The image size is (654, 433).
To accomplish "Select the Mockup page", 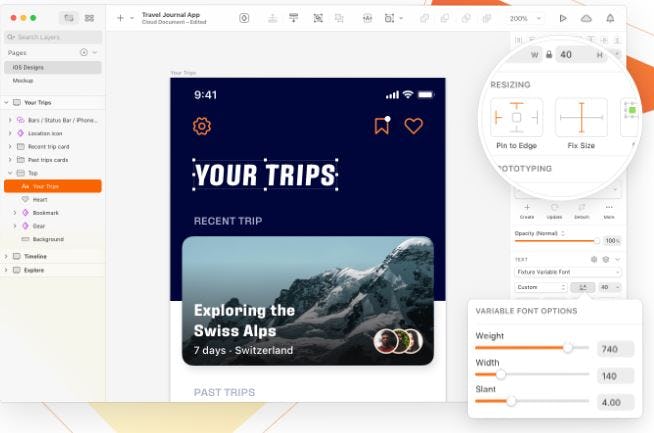I will click(23, 80).
